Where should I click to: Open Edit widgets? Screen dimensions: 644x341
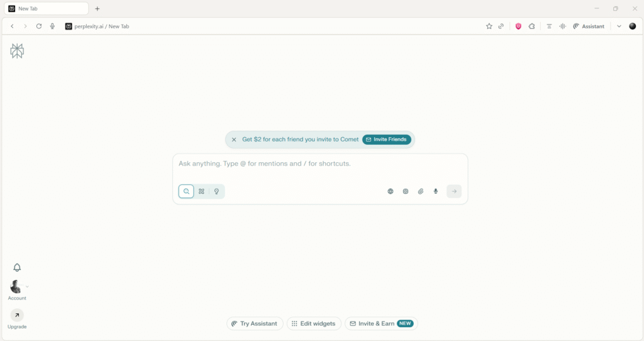pos(314,323)
